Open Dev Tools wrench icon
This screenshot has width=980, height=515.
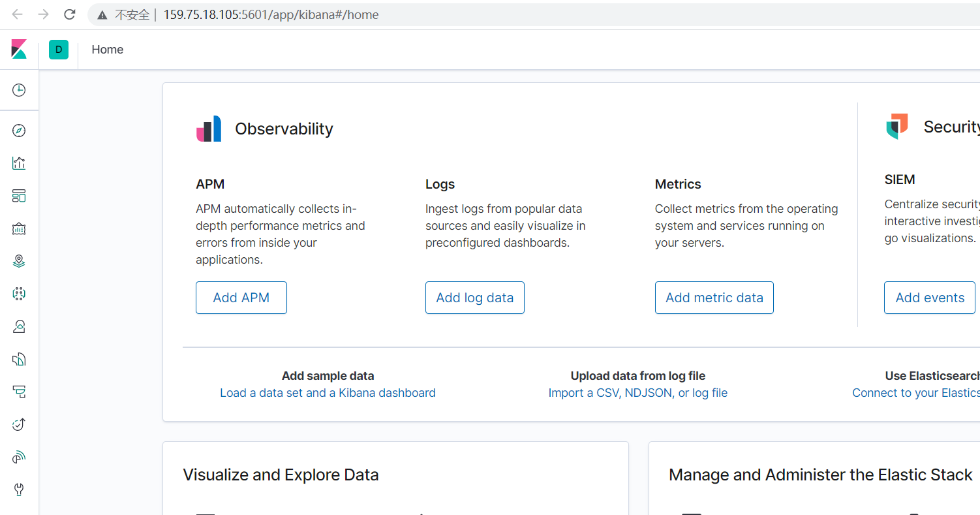[x=19, y=490]
